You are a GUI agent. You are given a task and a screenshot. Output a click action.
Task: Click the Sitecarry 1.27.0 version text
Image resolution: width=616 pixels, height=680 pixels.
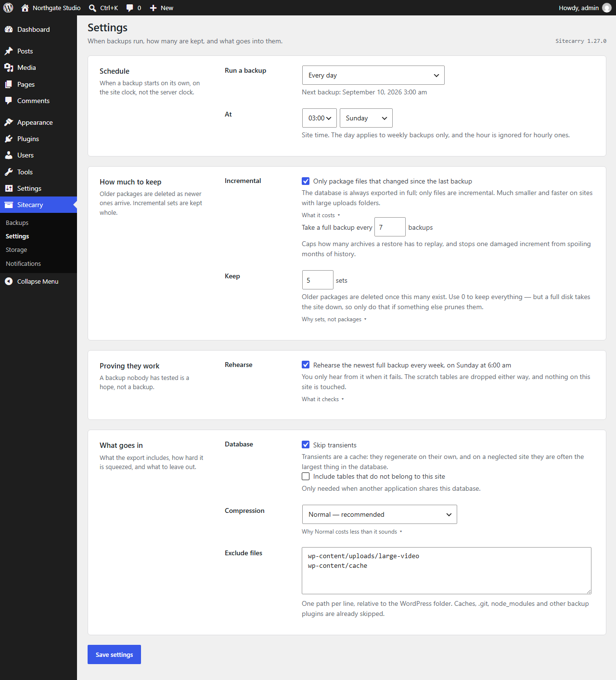point(581,41)
